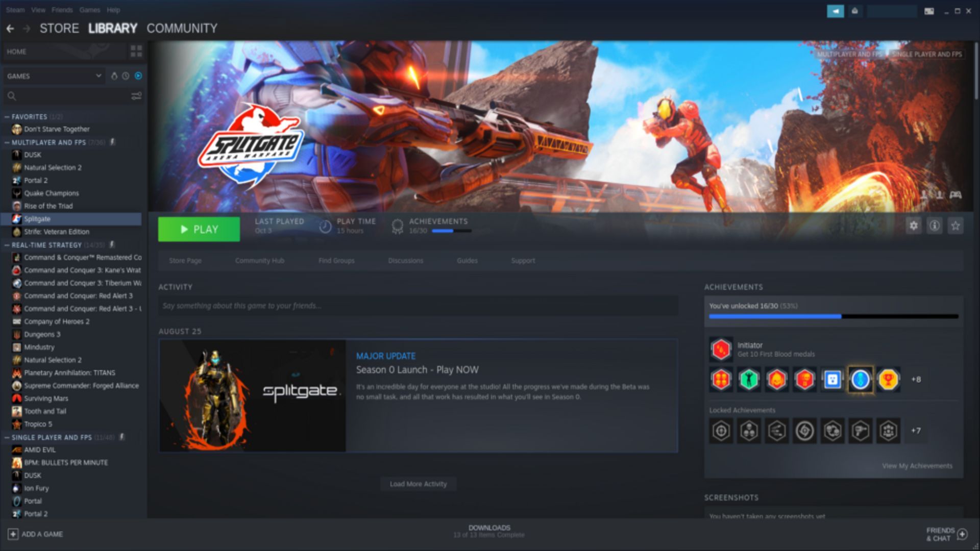The width and height of the screenshot is (980, 551).
Task: Open the Store Page tab for Splitgate
Action: click(x=186, y=260)
